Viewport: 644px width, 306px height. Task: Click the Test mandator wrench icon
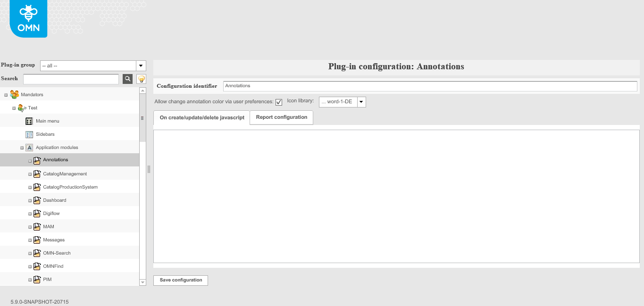click(x=22, y=108)
